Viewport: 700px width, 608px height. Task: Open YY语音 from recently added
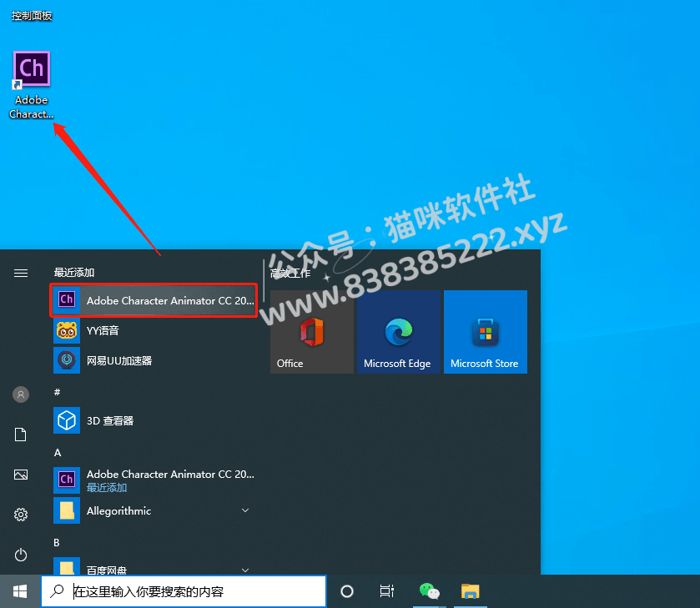(154, 331)
